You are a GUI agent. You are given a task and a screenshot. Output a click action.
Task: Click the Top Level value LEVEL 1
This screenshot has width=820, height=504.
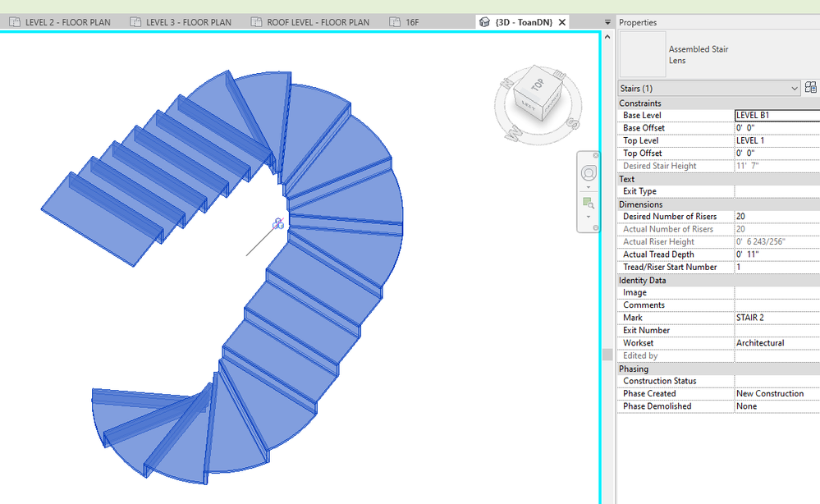point(777,140)
